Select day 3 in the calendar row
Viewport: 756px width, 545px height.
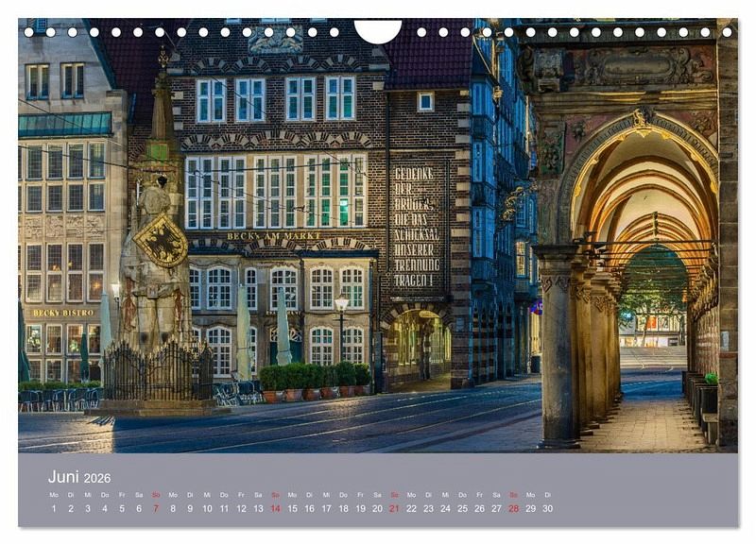point(88,508)
